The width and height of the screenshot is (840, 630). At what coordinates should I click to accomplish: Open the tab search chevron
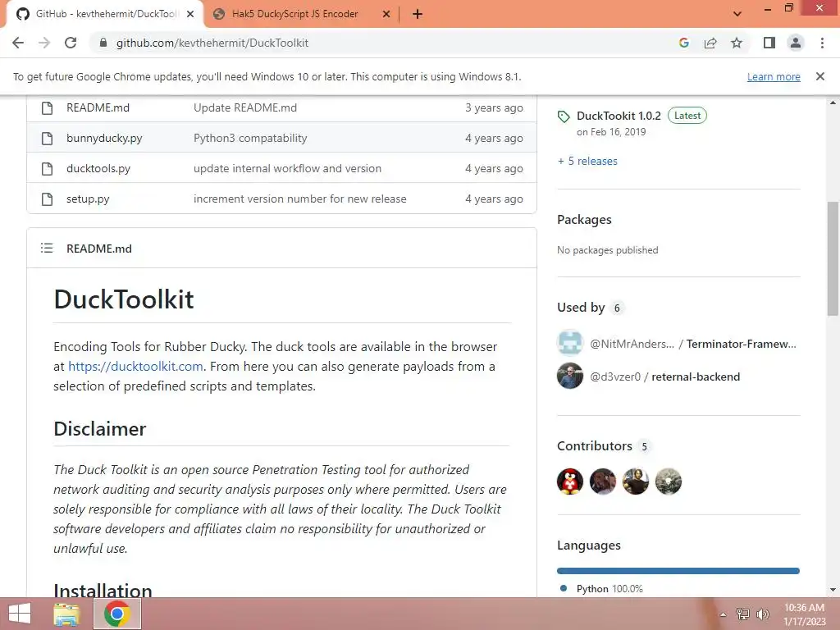pyautogui.click(x=737, y=14)
